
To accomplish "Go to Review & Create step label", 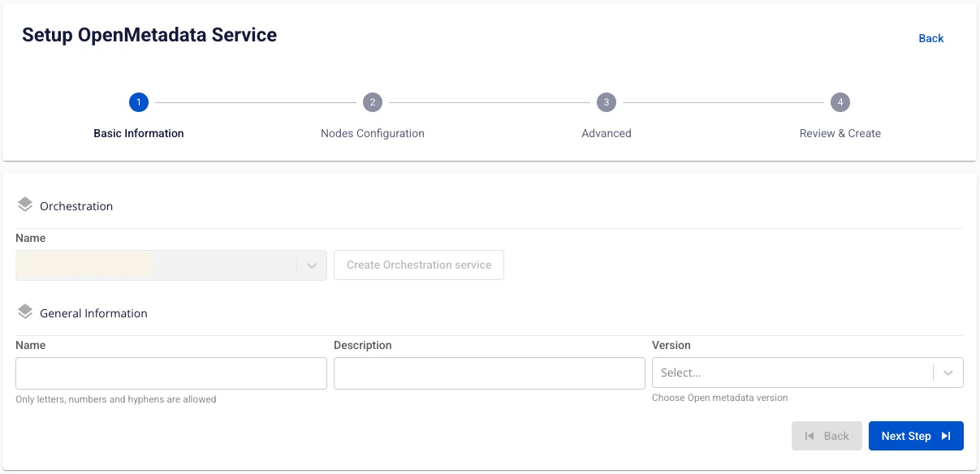I will (x=840, y=133).
